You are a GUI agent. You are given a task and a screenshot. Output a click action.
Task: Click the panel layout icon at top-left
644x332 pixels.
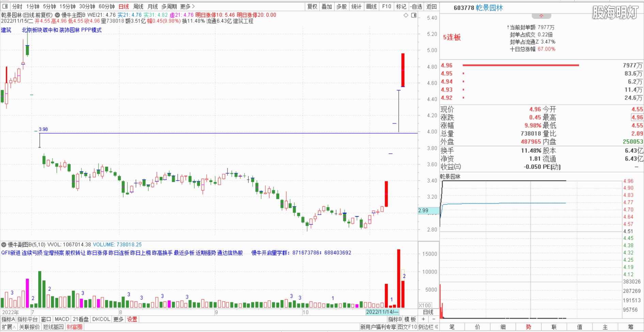tap(5, 6)
